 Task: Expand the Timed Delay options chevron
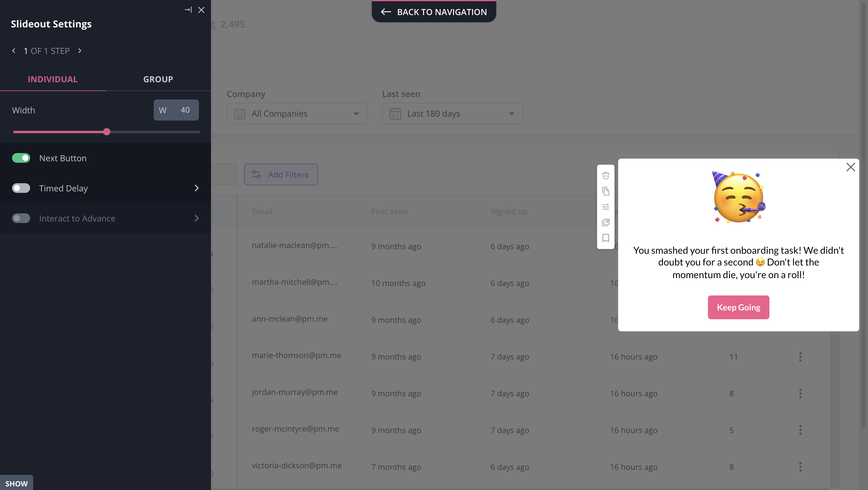click(x=197, y=188)
